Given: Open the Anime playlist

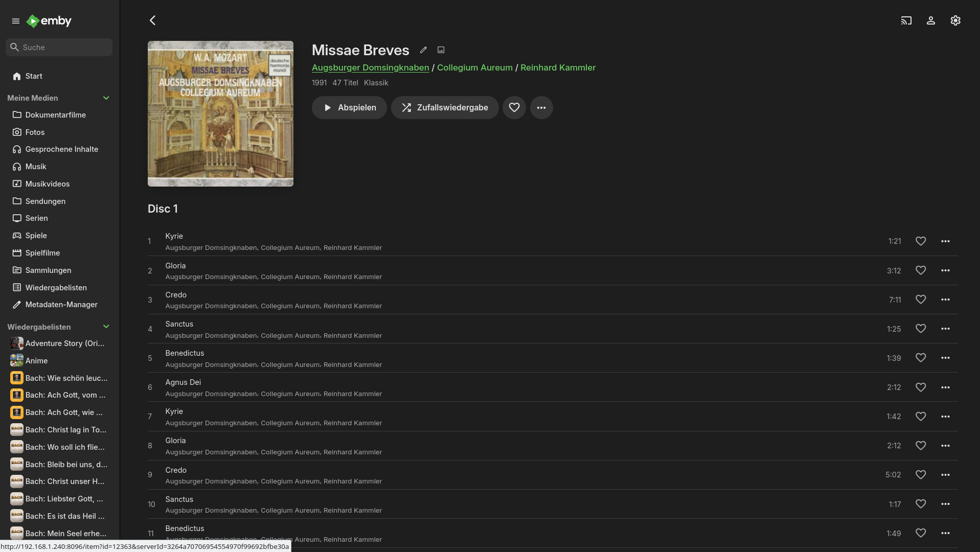Looking at the screenshot, I should point(60,361).
